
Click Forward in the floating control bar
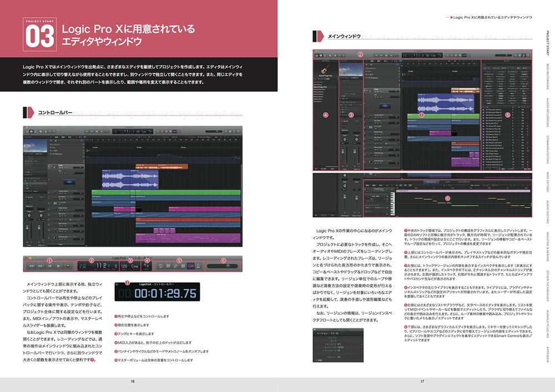click(x=41, y=266)
